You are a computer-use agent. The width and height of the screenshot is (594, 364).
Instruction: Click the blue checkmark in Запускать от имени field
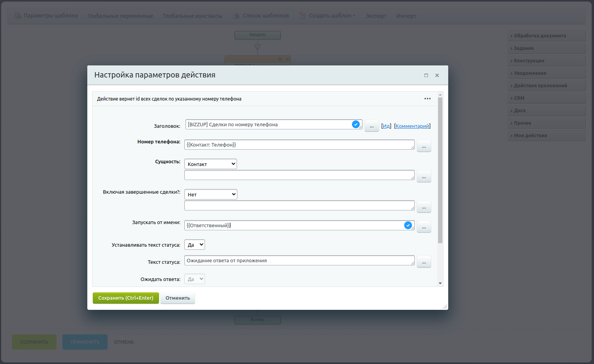tap(408, 225)
